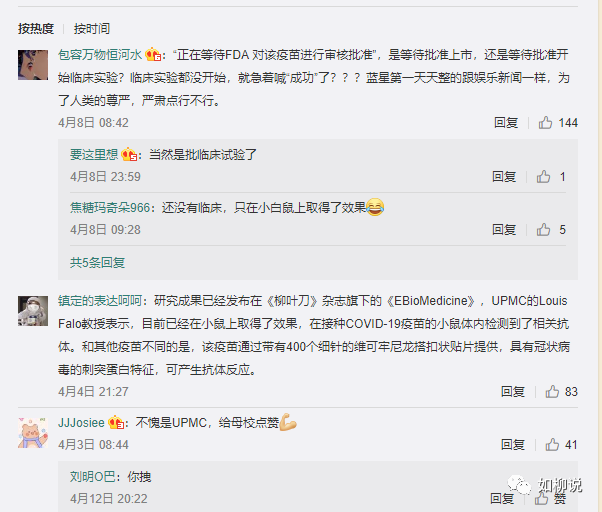Image resolution: width=602 pixels, height=512 pixels.
Task: Open the avatar of 镇定的表达呵呵
Action: (33, 311)
